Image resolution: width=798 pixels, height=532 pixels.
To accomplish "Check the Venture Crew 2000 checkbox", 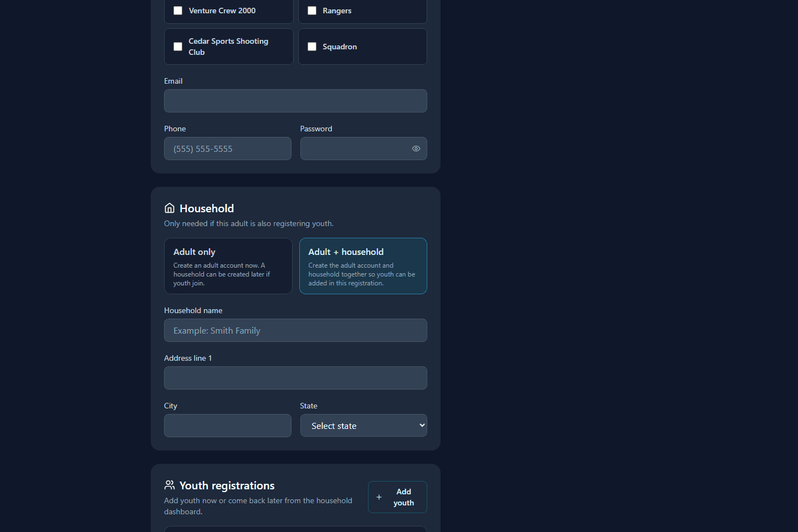I will (x=178, y=11).
